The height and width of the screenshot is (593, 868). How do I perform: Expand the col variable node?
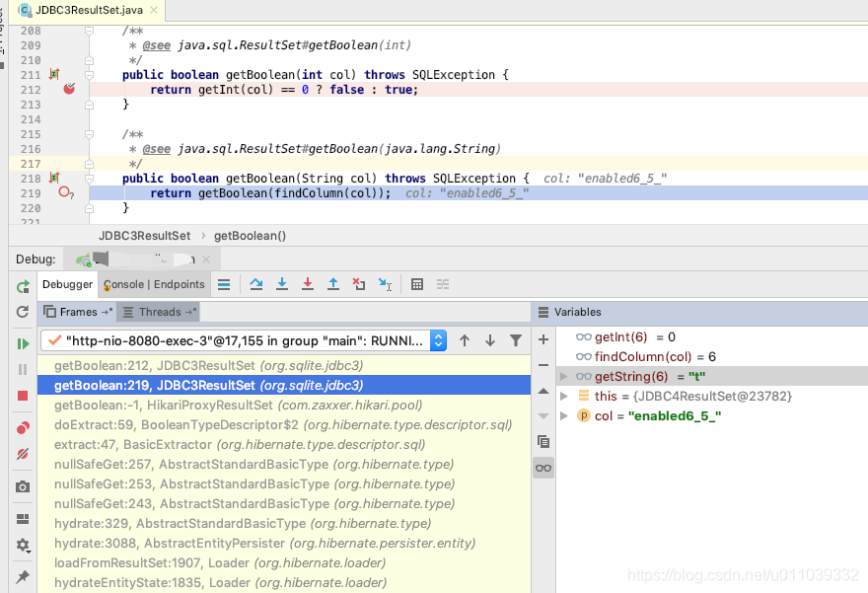(x=563, y=415)
